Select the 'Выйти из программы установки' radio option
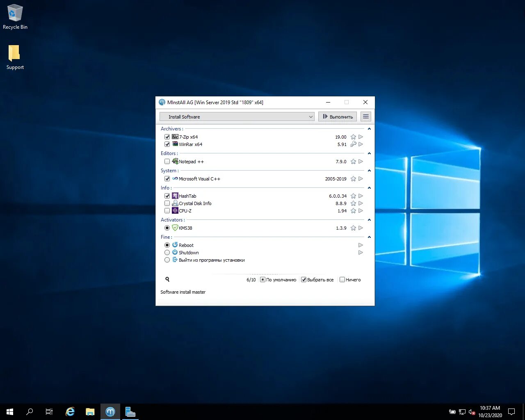Viewport: 525px width, 420px height. [167, 260]
